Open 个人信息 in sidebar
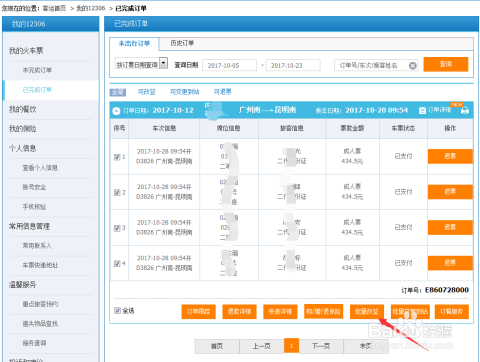This screenshot has width=480, height=362. pos(23,148)
